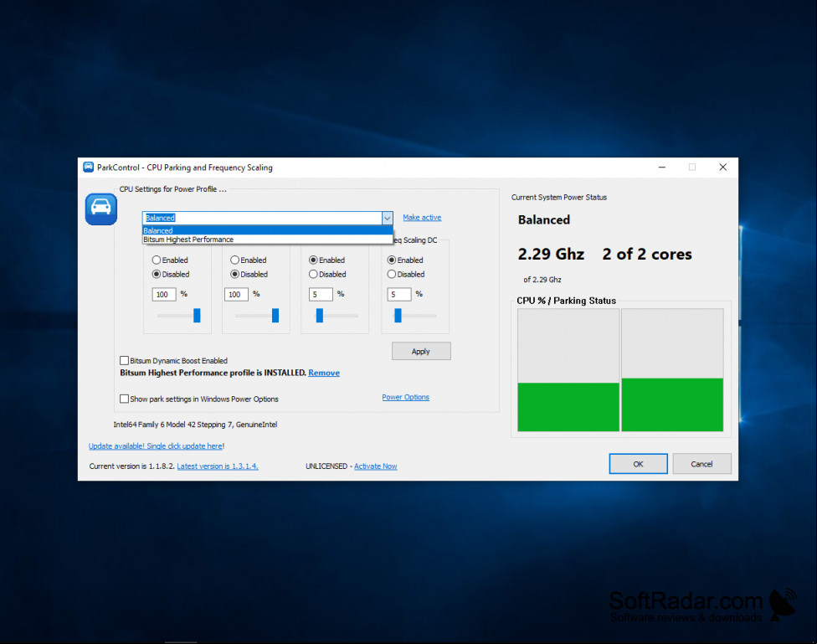Open the power profile dropdown arrow
The width and height of the screenshot is (817, 644).
387,218
